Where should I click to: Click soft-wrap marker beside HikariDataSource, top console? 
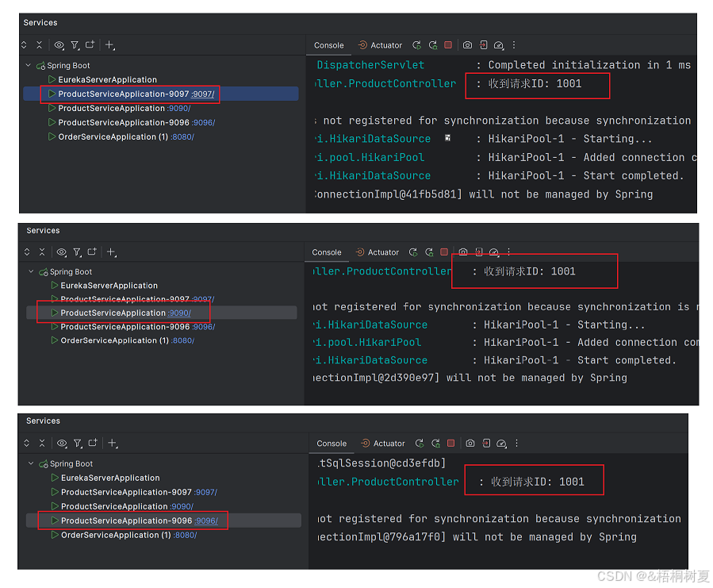(447, 138)
